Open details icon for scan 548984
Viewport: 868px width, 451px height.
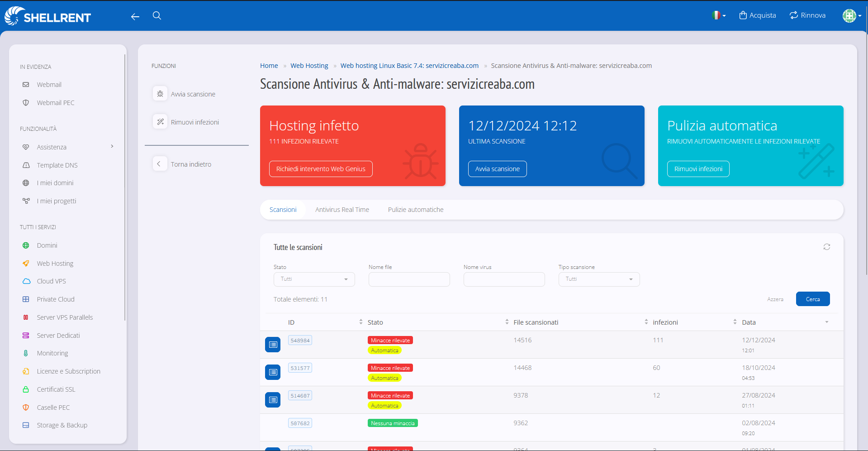coord(273,345)
